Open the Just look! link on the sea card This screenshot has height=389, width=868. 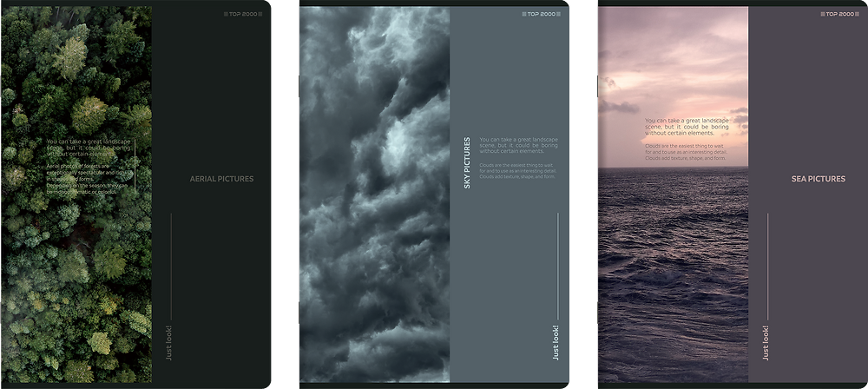coord(766,341)
